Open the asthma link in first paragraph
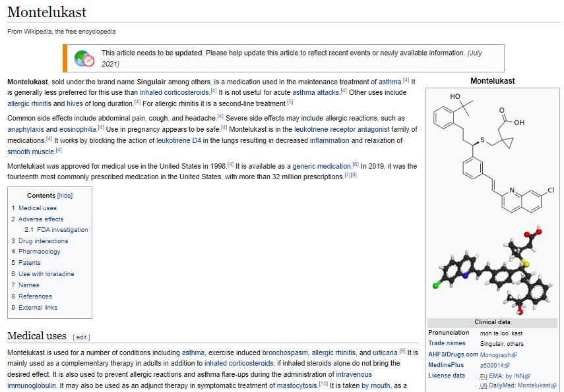 point(390,82)
